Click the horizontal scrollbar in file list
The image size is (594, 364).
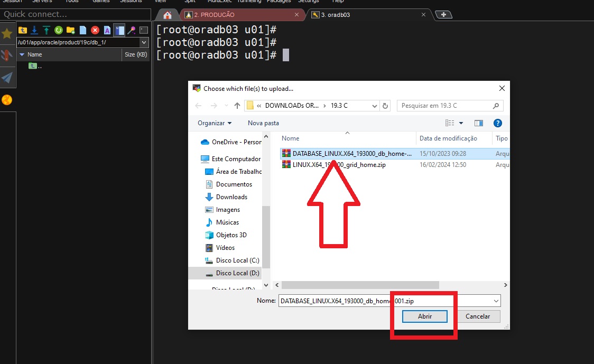tap(360, 285)
